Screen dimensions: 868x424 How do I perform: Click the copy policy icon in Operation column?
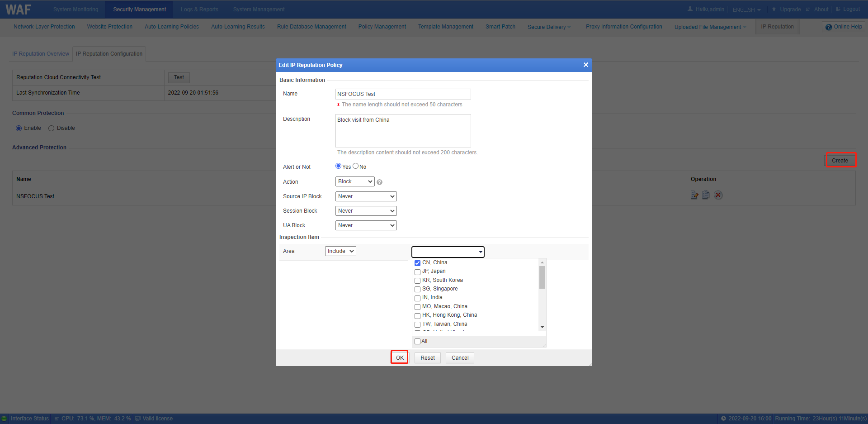point(706,195)
